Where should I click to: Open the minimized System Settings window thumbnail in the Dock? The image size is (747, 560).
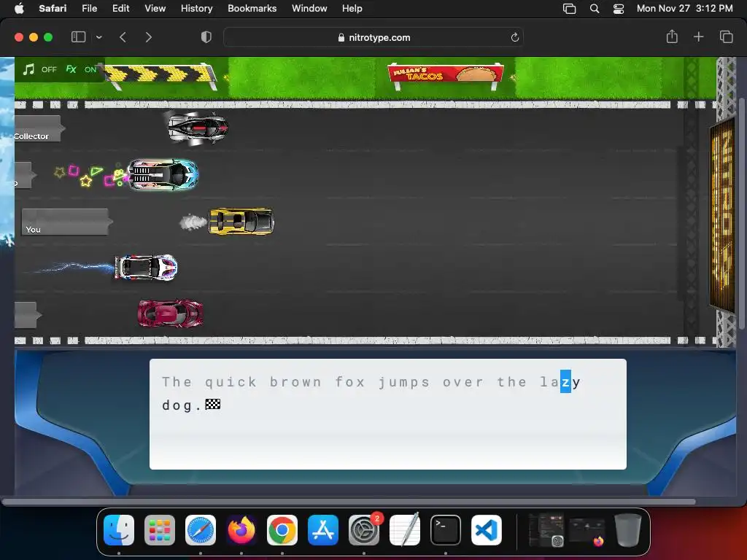click(x=546, y=530)
